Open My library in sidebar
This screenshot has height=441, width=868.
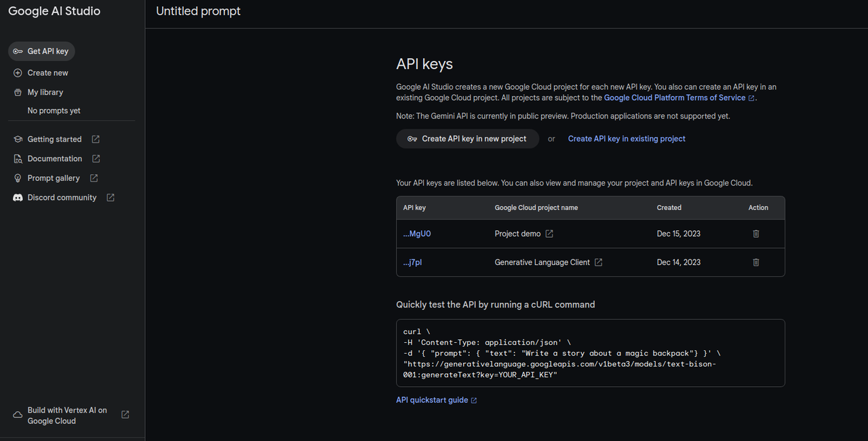tap(45, 92)
